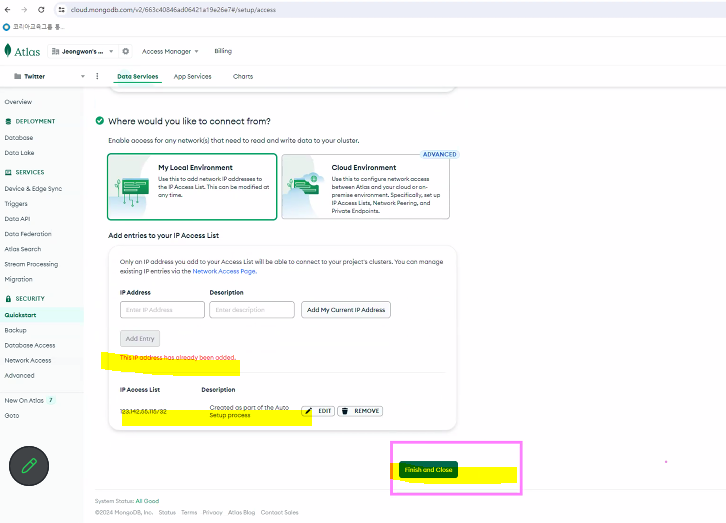Open the Status footer link
The width and height of the screenshot is (726, 523).
coord(167,513)
